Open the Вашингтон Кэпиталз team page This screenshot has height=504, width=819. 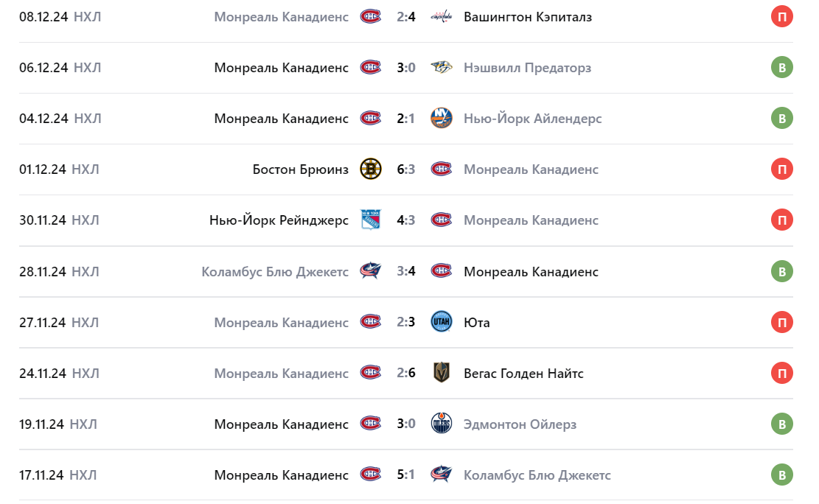point(528,16)
